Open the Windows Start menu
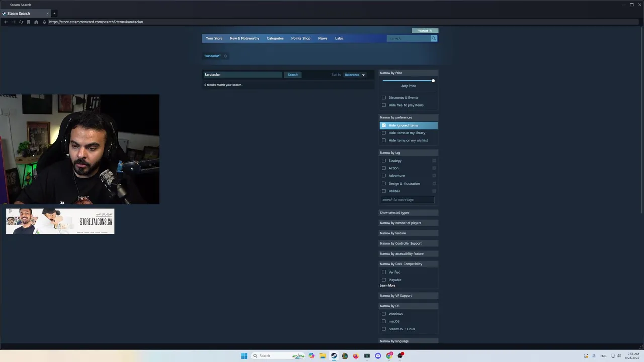The width and height of the screenshot is (644, 362). pyautogui.click(x=244, y=356)
